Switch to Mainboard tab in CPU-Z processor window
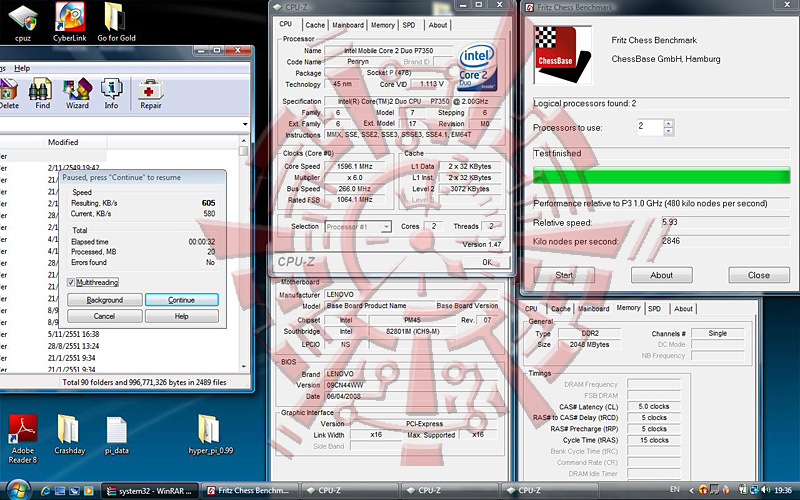The height and width of the screenshot is (500, 800). [348, 25]
